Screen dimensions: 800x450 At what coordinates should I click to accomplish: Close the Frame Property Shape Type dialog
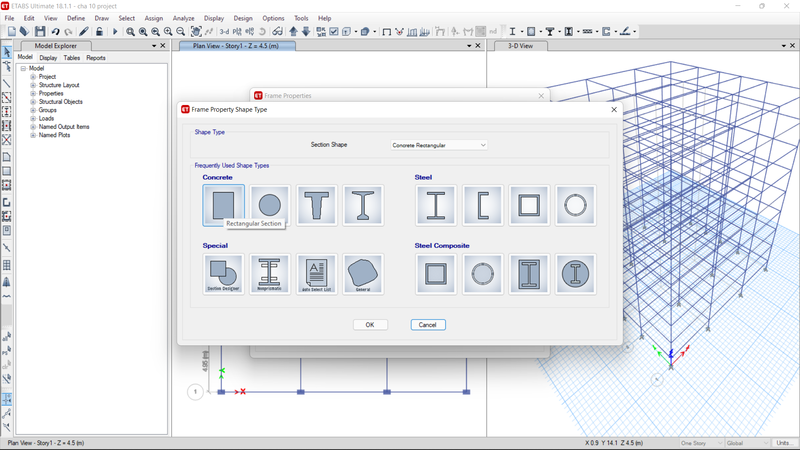(x=614, y=110)
